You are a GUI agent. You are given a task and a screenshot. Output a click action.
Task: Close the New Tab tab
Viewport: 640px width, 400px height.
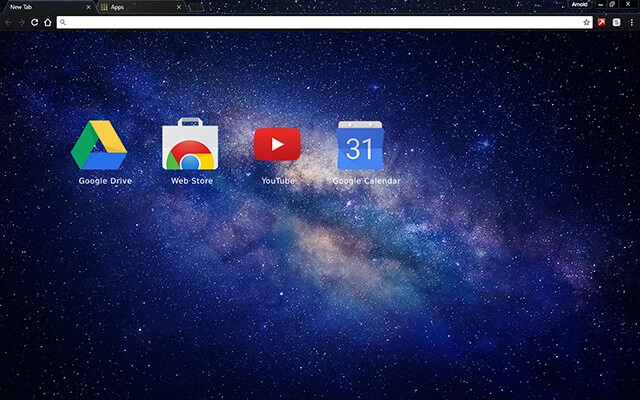click(88, 7)
